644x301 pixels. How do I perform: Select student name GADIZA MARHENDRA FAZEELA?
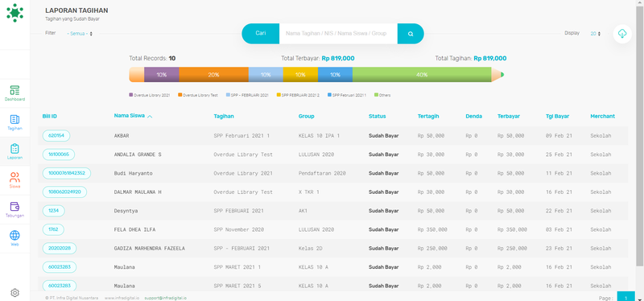point(150,249)
